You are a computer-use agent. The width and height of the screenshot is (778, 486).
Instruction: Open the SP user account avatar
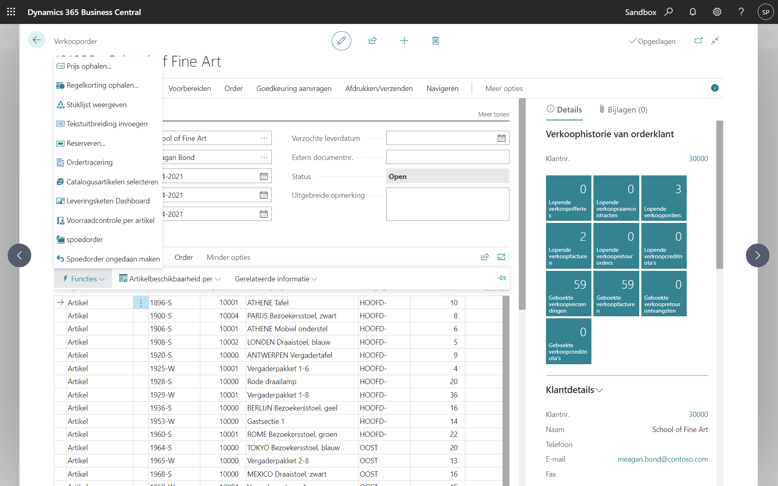tap(766, 12)
